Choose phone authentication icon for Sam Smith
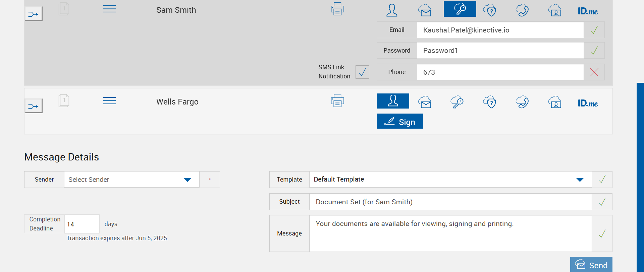 pos(522,10)
